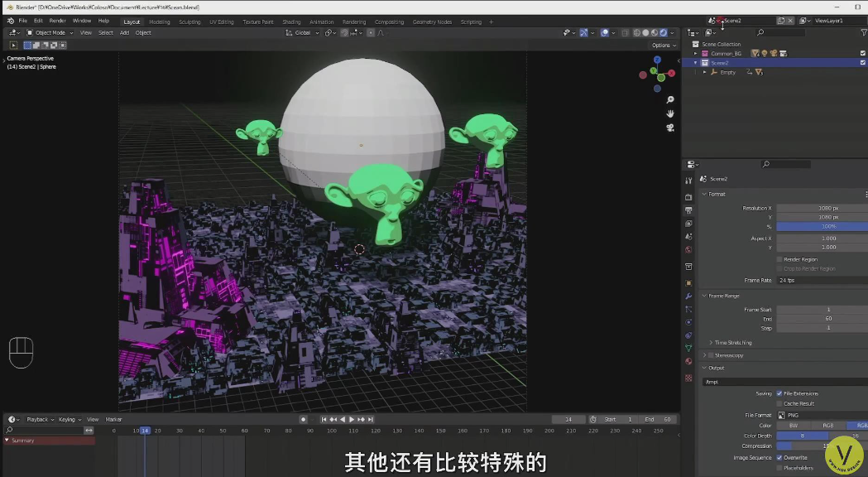Collapse the Format panel
The width and height of the screenshot is (868, 477).
pos(704,194)
